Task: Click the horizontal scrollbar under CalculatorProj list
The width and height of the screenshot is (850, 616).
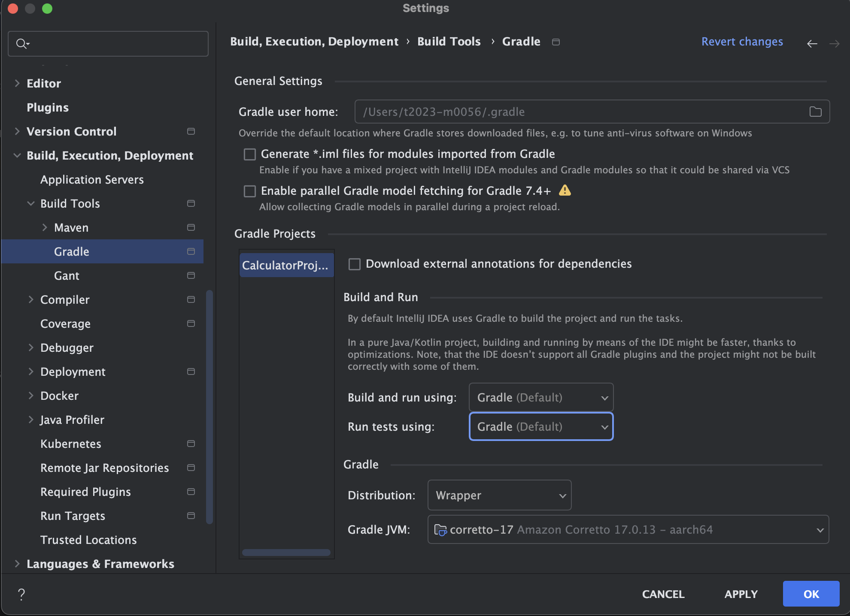Action: click(286, 553)
